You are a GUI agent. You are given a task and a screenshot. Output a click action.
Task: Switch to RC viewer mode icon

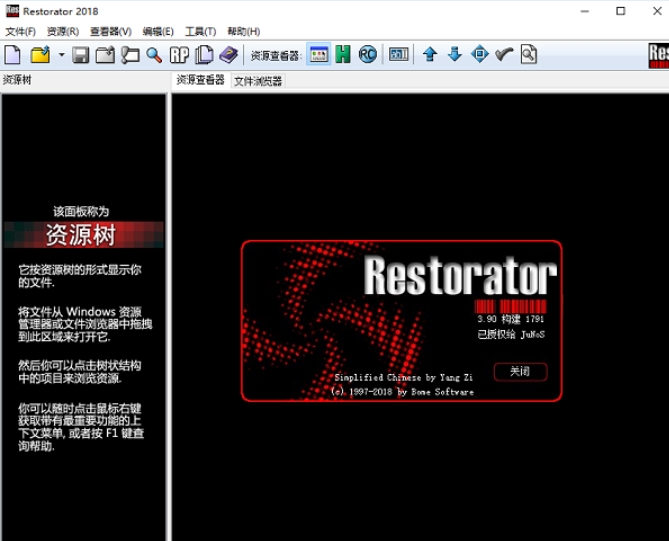pyautogui.click(x=367, y=55)
